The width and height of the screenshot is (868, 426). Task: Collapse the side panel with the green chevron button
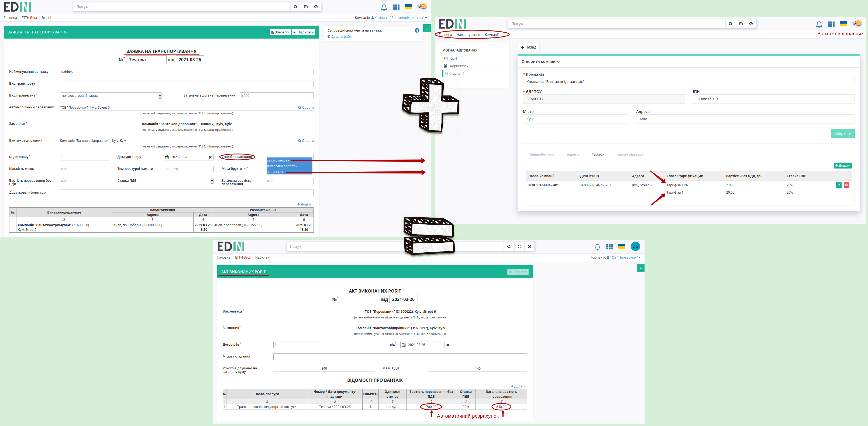(427, 29)
